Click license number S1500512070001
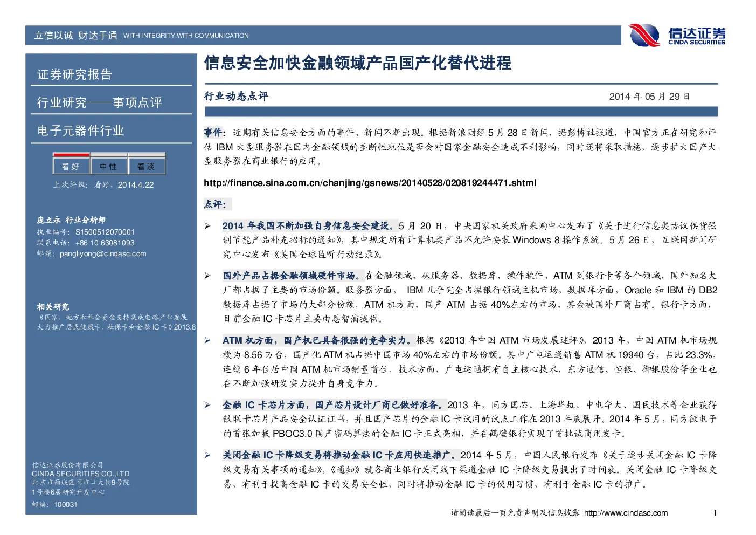 coord(105,232)
